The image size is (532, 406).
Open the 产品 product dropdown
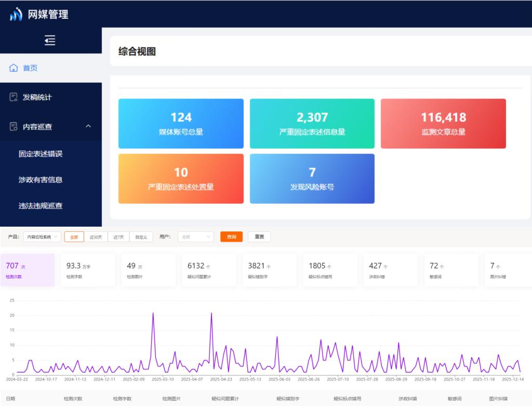[42, 237]
